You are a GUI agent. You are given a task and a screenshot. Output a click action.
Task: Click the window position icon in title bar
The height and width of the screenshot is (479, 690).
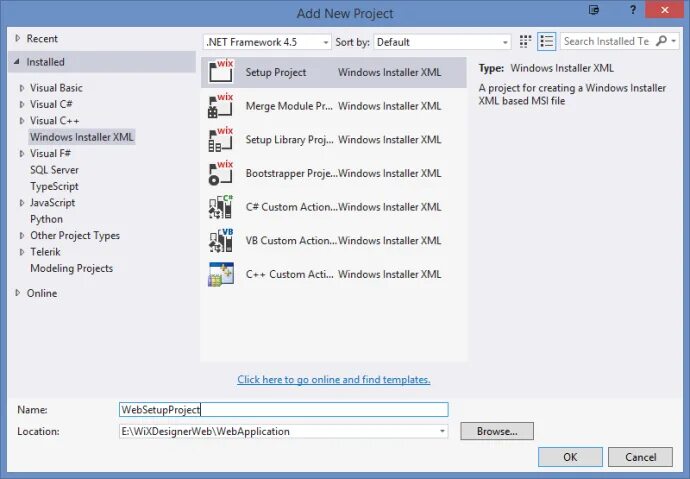[x=594, y=10]
